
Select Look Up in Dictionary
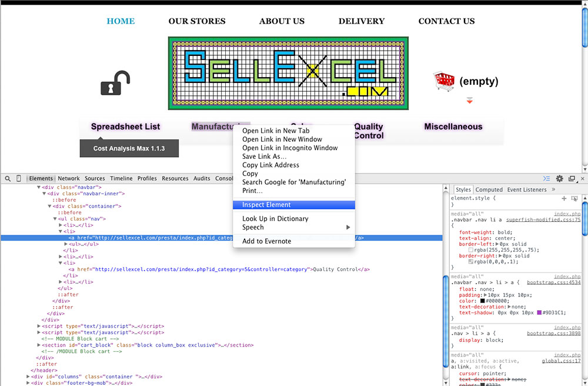[294, 219]
